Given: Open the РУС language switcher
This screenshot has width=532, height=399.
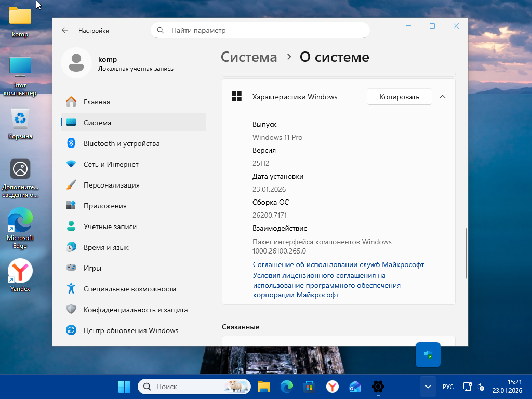Looking at the screenshot, I should (448, 387).
